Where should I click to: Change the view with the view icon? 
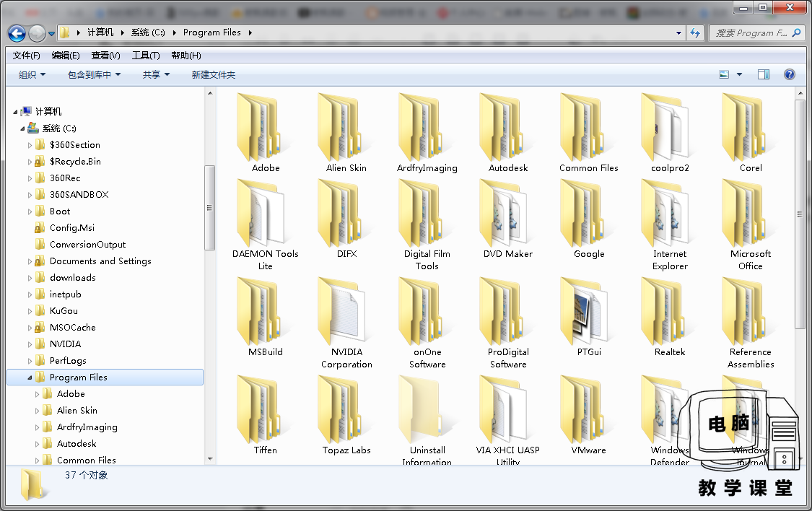click(x=724, y=74)
